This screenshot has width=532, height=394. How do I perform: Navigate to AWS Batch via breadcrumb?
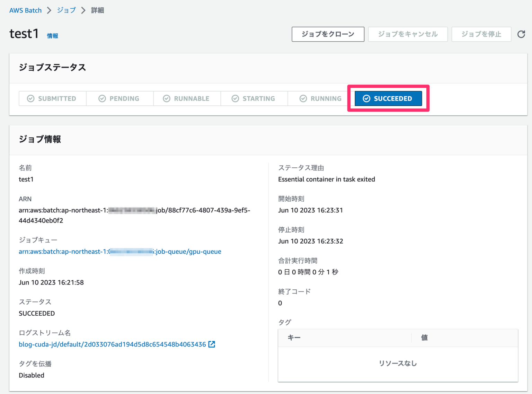25,10
